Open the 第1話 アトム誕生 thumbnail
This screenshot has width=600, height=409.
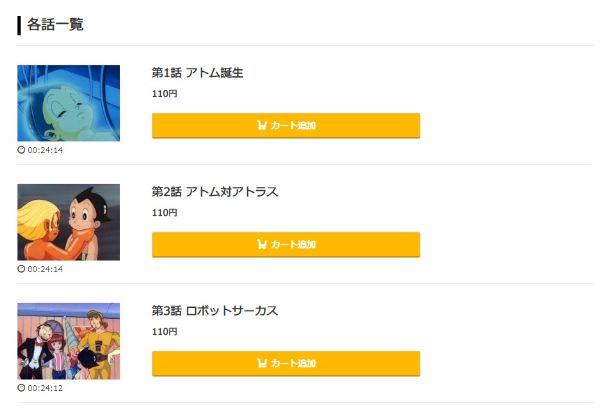point(68,103)
